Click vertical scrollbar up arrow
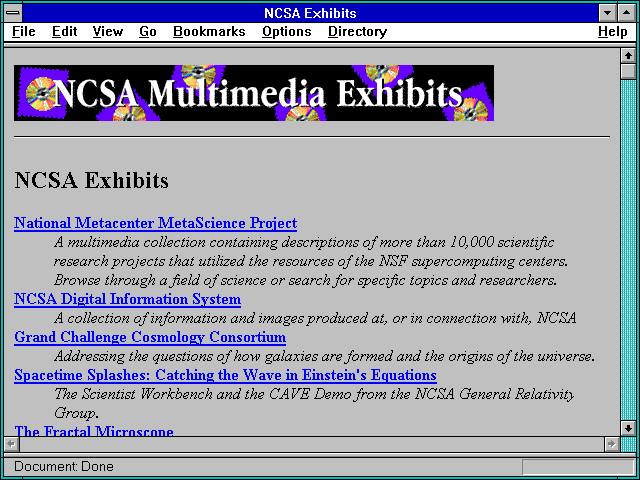Image resolution: width=640 pixels, height=480 pixels. pyautogui.click(x=628, y=56)
